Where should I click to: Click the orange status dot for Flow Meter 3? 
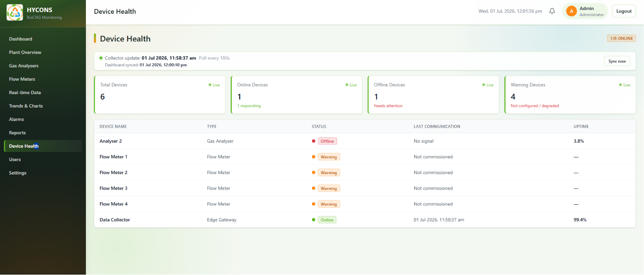point(314,188)
